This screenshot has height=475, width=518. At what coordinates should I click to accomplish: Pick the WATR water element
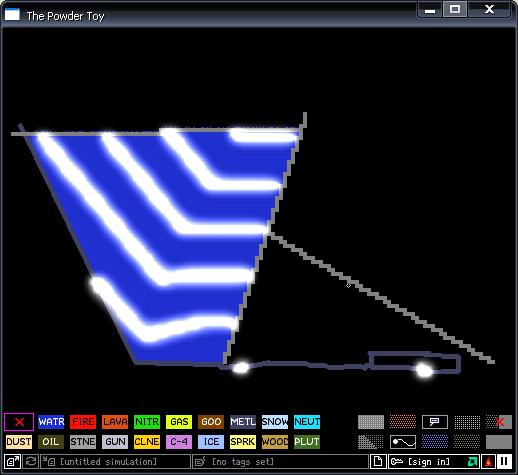(51, 422)
